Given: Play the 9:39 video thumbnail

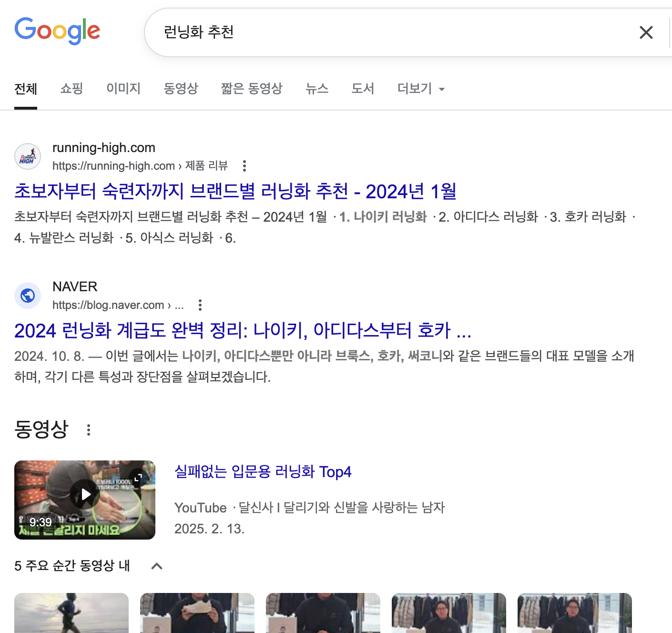Looking at the screenshot, I should pyautogui.click(x=85, y=500).
